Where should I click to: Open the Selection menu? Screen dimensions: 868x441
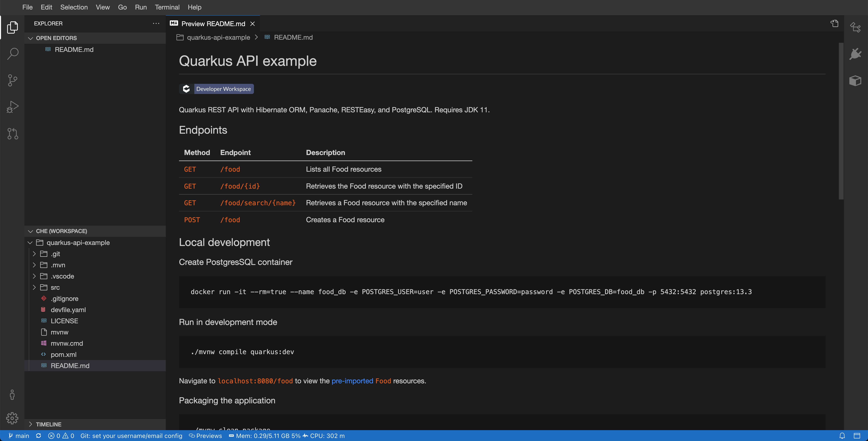coord(74,7)
